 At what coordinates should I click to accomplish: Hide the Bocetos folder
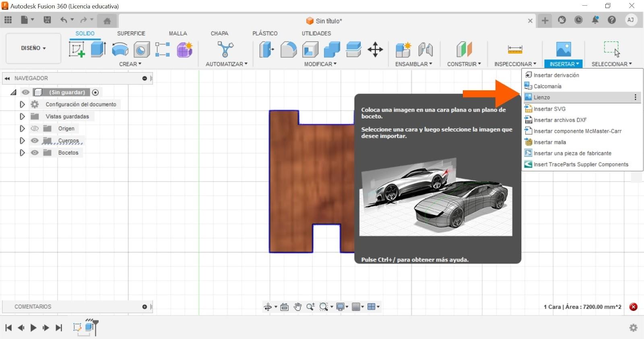pyautogui.click(x=35, y=153)
